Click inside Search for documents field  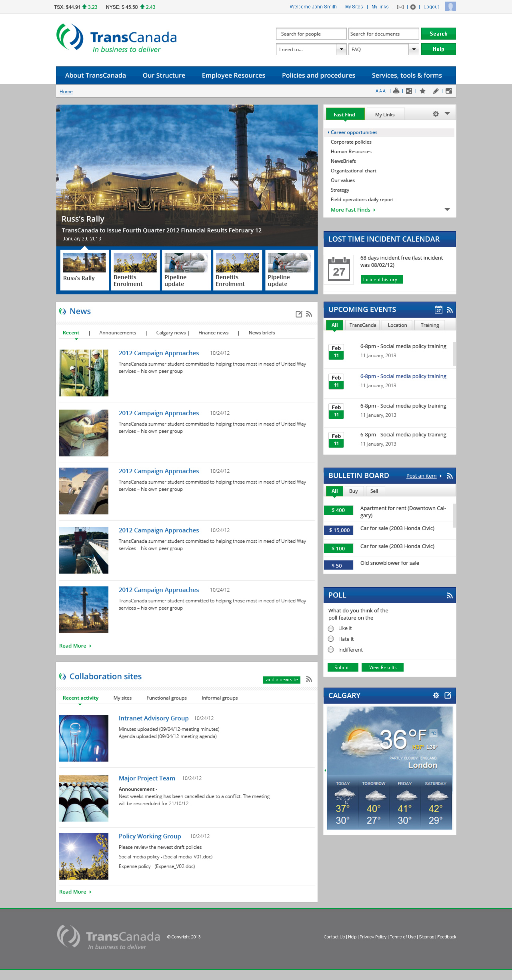pos(384,34)
